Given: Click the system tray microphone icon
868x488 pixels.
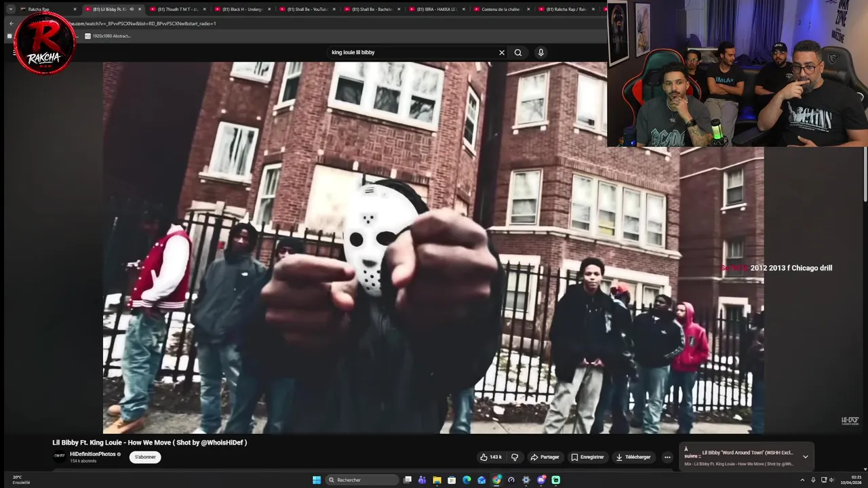Looking at the screenshot, I should [813, 480].
